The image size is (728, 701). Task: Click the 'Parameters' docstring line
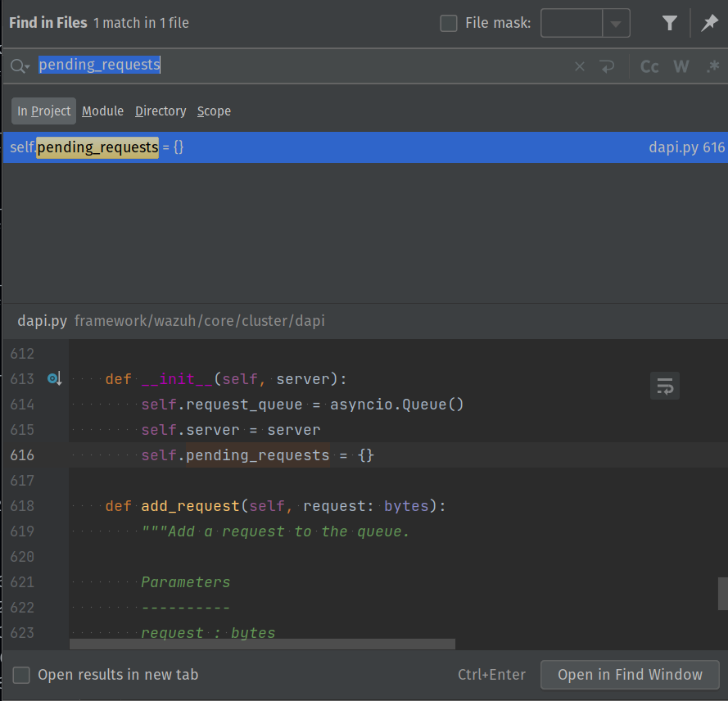186,582
